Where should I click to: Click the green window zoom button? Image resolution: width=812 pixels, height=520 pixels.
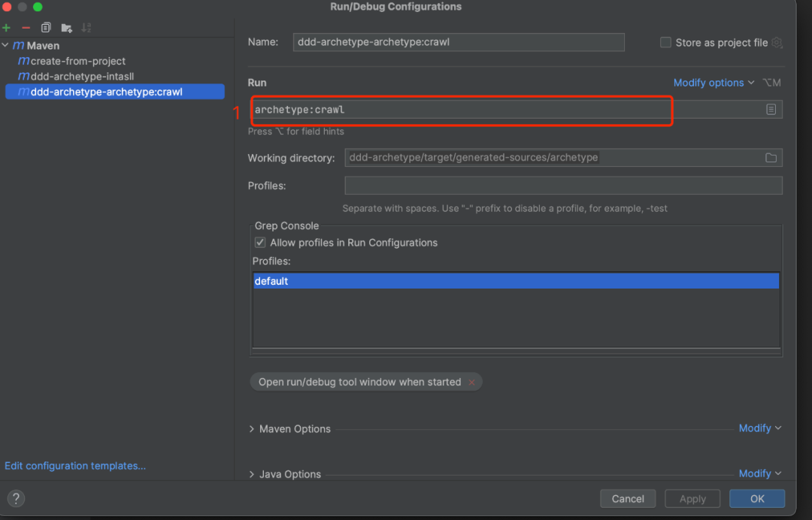click(x=38, y=7)
